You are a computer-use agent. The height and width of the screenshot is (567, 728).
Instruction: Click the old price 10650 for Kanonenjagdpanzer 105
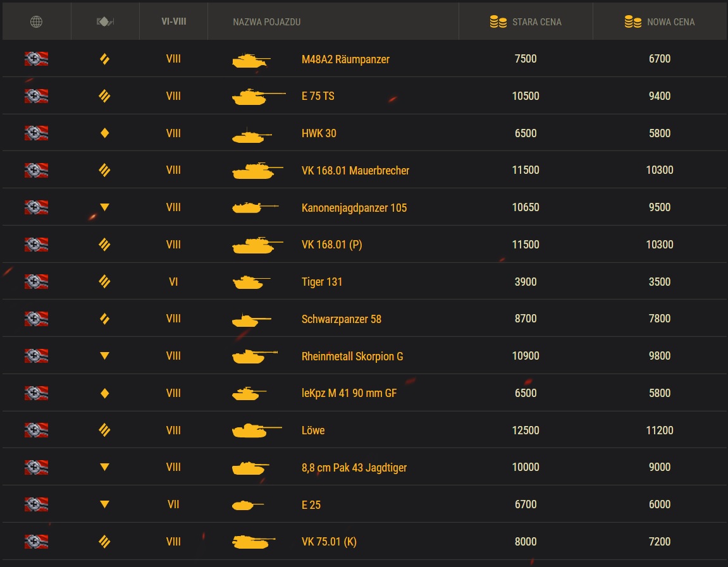pyautogui.click(x=526, y=207)
